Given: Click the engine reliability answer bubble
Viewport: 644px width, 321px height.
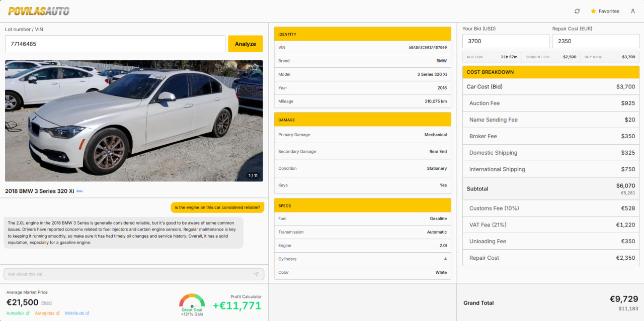Looking at the screenshot, I should coord(123,233).
